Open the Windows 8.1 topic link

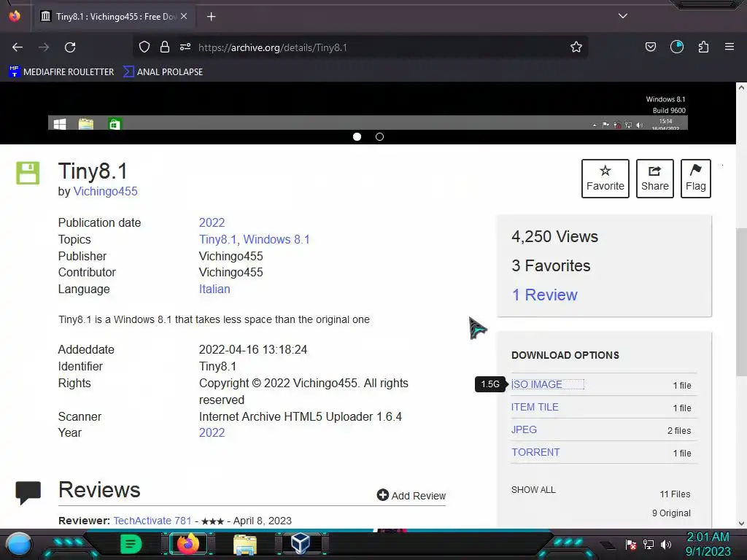(x=276, y=239)
